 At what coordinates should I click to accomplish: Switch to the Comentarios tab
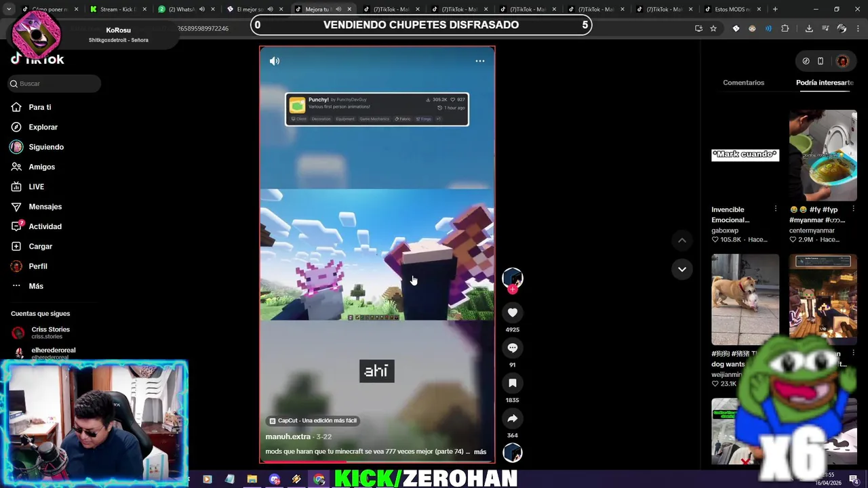click(x=743, y=83)
